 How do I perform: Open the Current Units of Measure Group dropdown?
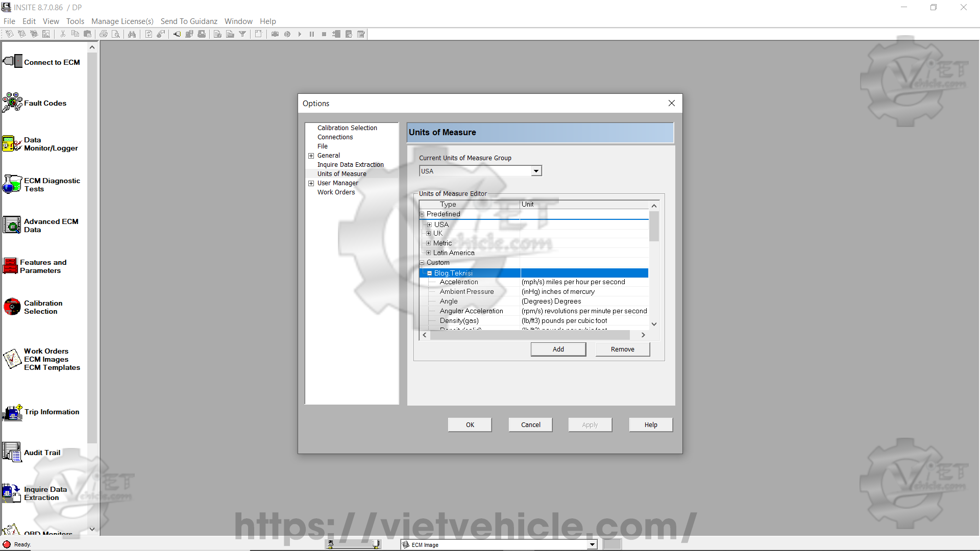coord(536,171)
